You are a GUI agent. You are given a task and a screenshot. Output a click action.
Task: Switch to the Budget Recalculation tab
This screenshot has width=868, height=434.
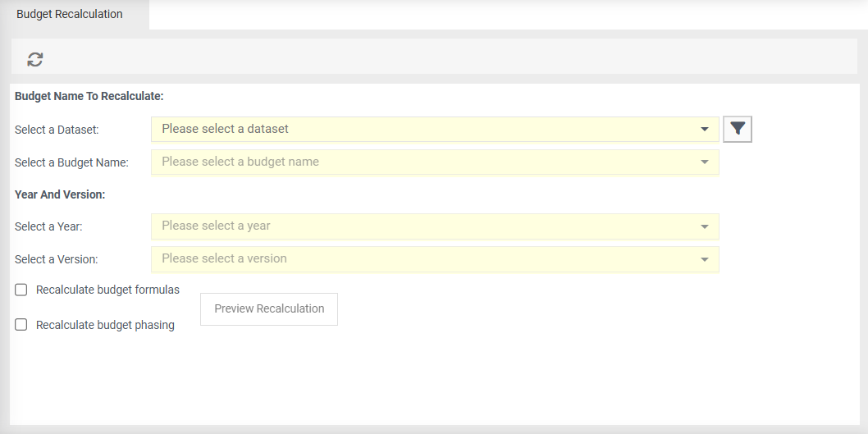tap(70, 15)
